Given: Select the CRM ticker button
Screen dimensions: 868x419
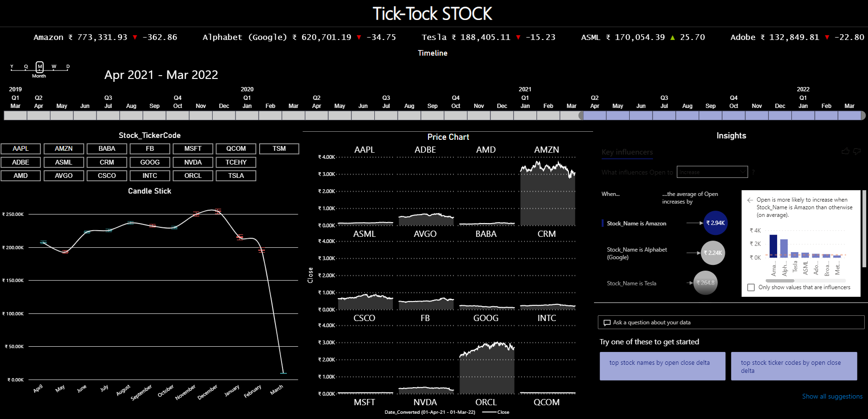Looking at the screenshot, I should [x=107, y=162].
